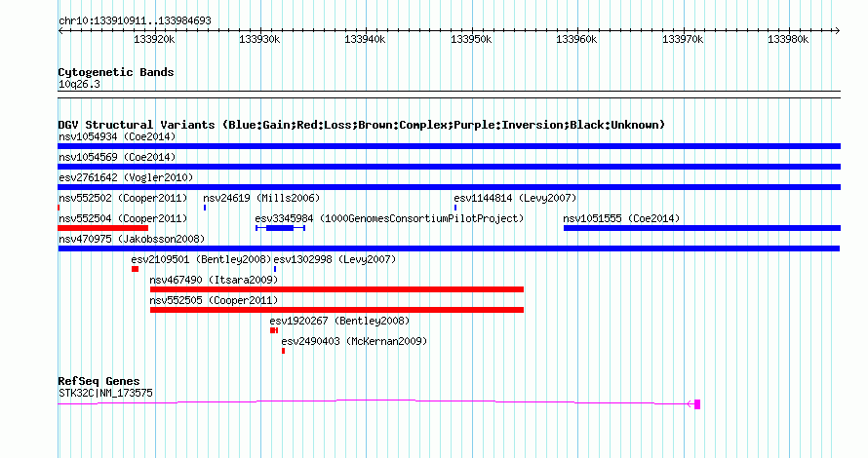The width and height of the screenshot is (868, 458).
Task: Click the nsv1054569 (Coe2014) blue gain bar
Action: tap(449, 167)
